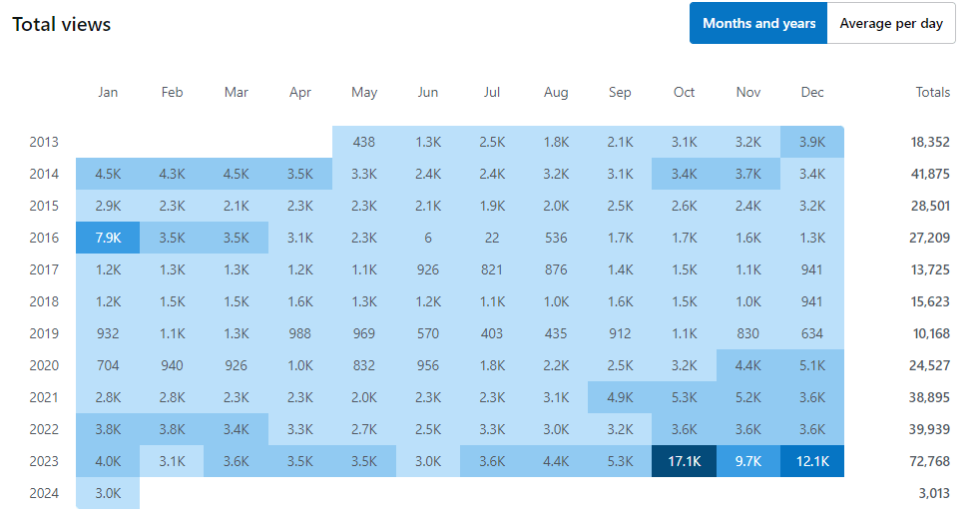Screen dimensions: 980x521
Task: Select the December 2013 cell showing 3.9K
Action: coord(811,142)
